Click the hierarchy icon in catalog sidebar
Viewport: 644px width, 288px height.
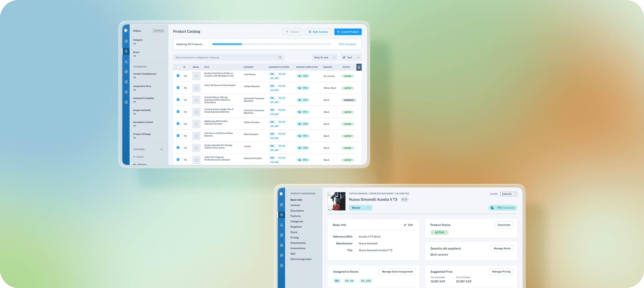pyautogui.click(x=126, y=62)
